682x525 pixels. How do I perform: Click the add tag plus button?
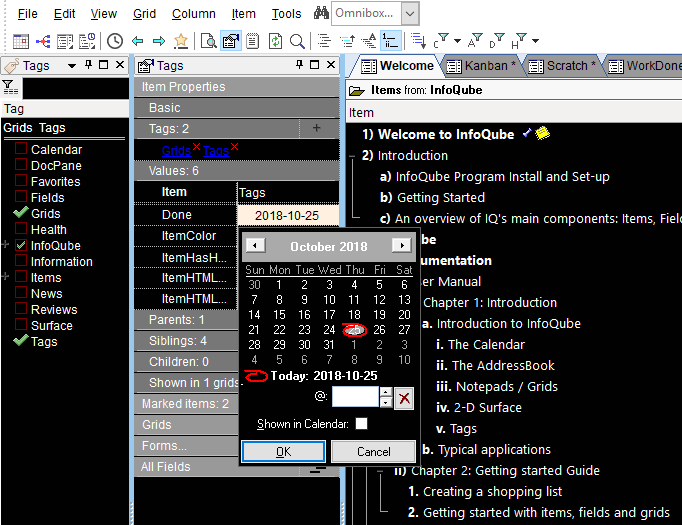317,128
